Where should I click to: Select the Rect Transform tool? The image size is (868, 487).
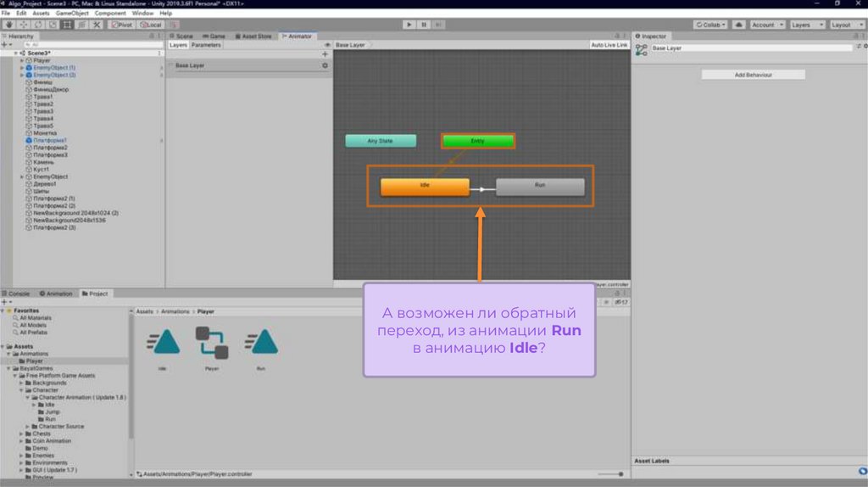click(66, 25)
